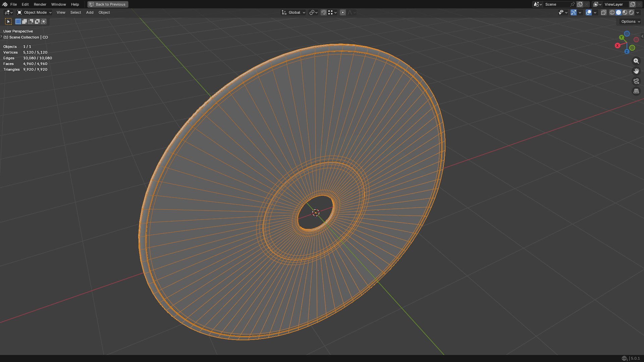The width and height of the screenshot is (644, 362).
Task: Switch to Rendered viewport shading
Action: tap(631, 12)
